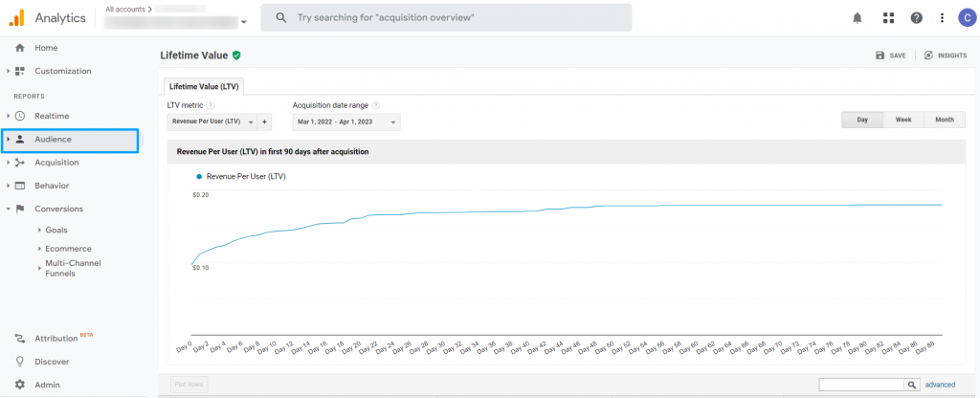The image size is (980, 398).
Task: Select the Day granularity button
Action: [x=862, y=120]
